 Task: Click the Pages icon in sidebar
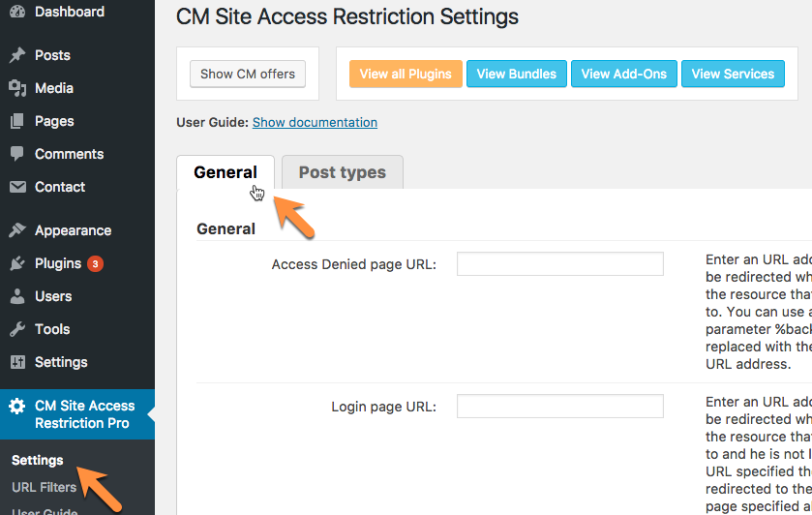tap(17, 121)
